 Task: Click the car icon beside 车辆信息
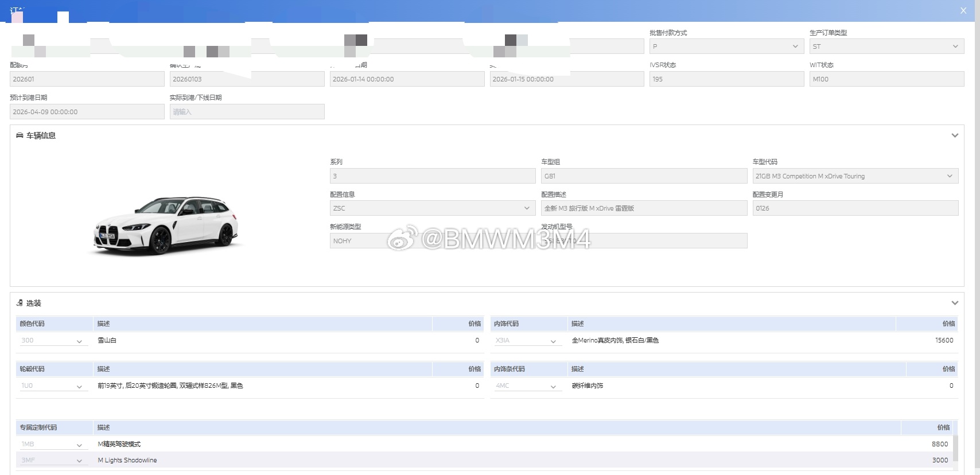tap(20, 135)
